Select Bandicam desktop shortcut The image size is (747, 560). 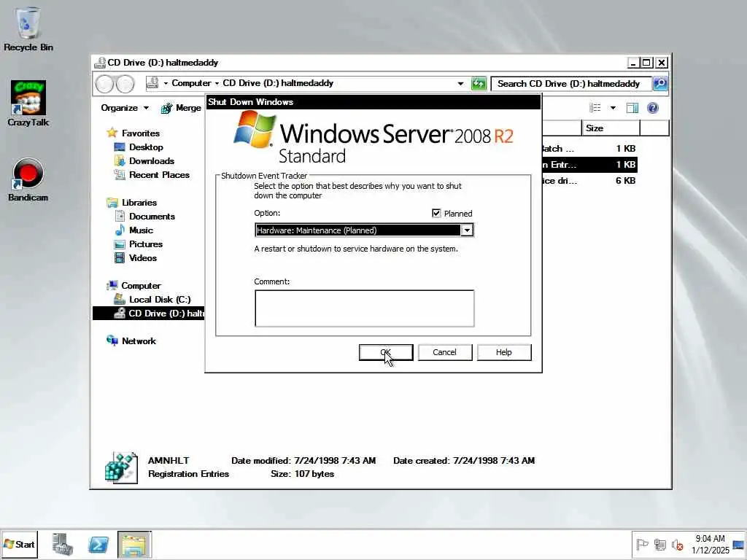click(x=28, y=179)
